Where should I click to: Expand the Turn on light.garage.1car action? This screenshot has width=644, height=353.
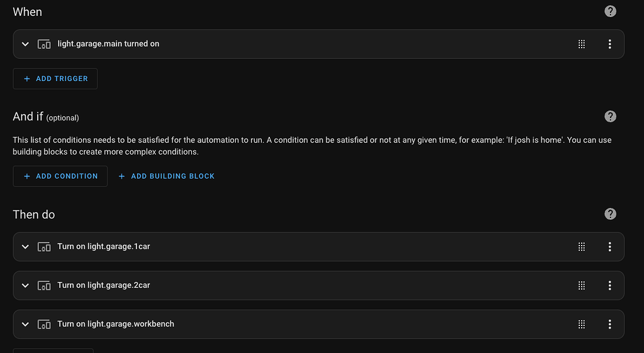point(25,247)
